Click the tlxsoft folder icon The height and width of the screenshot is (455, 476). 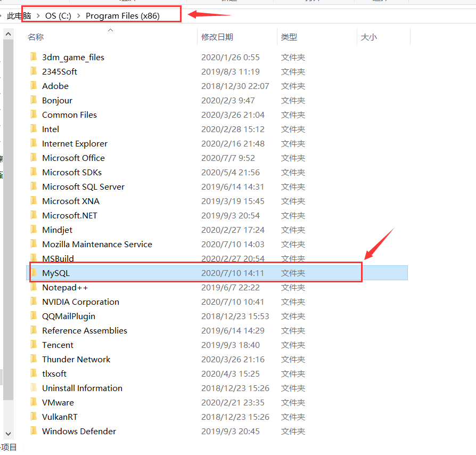[34, 373]
